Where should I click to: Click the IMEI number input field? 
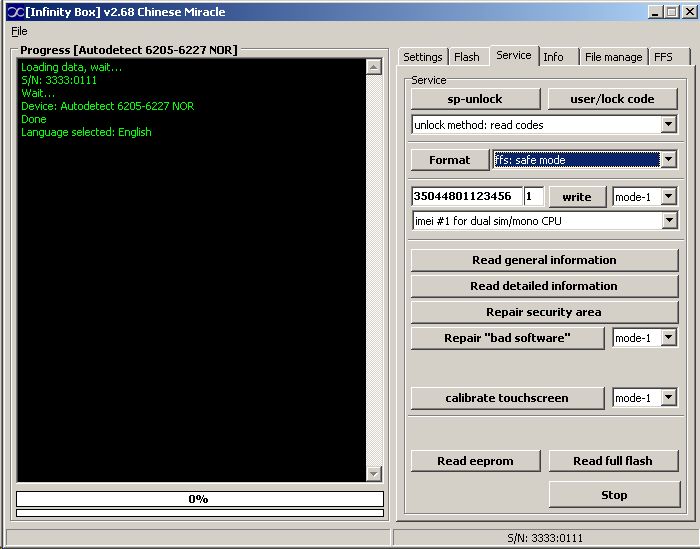467,196
